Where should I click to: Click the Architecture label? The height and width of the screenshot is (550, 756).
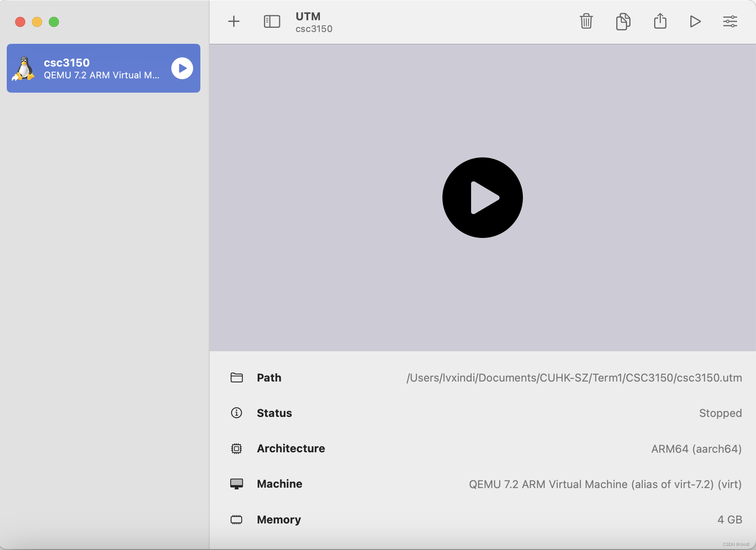[291, 449]
